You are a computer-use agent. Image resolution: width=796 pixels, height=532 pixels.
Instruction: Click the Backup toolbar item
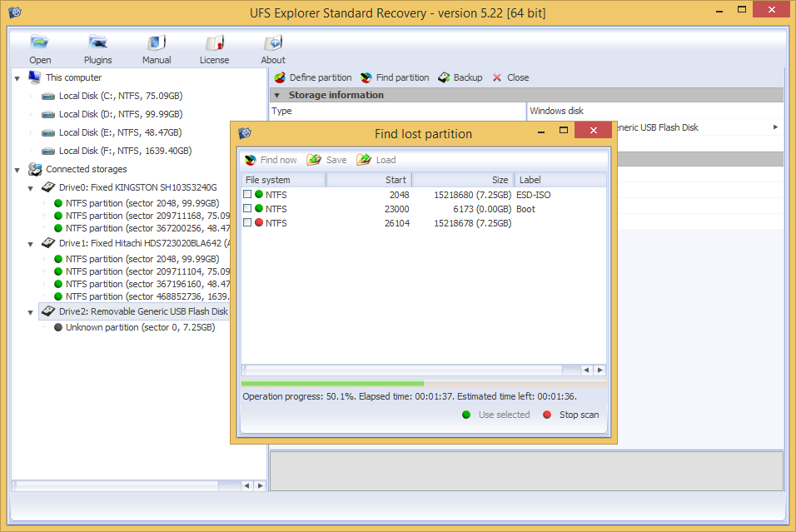click(x=460, y=77)
